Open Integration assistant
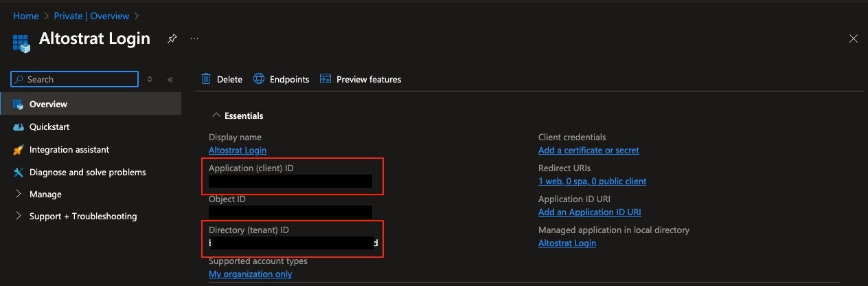This screenshot has height=286, width=868. click(69, 149)
